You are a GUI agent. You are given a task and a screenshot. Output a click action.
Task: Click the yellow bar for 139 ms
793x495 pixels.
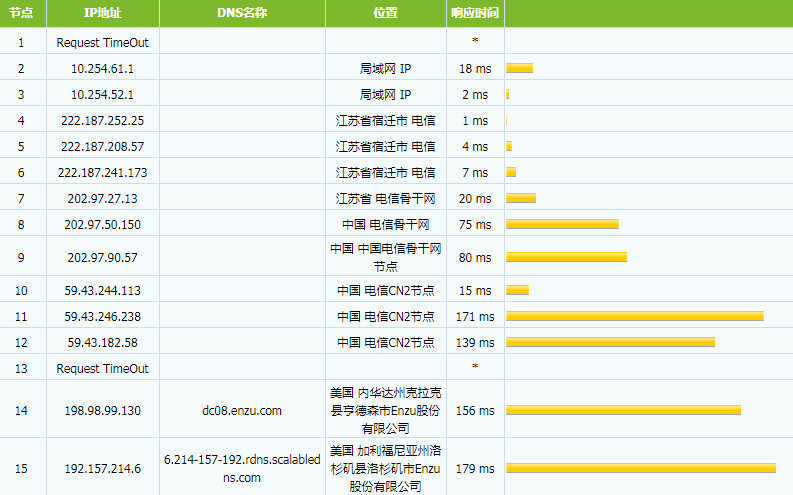pyautogui.click(x=610, y=342)
